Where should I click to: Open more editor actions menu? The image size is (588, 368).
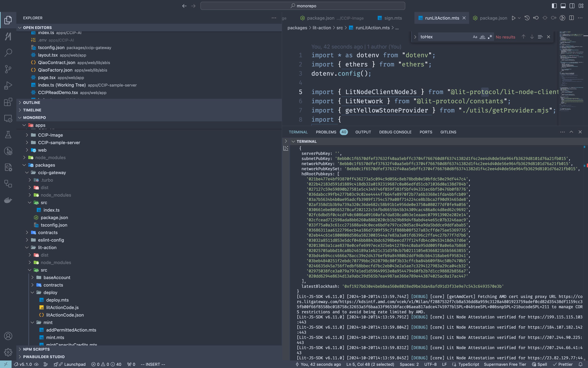pos(580,18)
